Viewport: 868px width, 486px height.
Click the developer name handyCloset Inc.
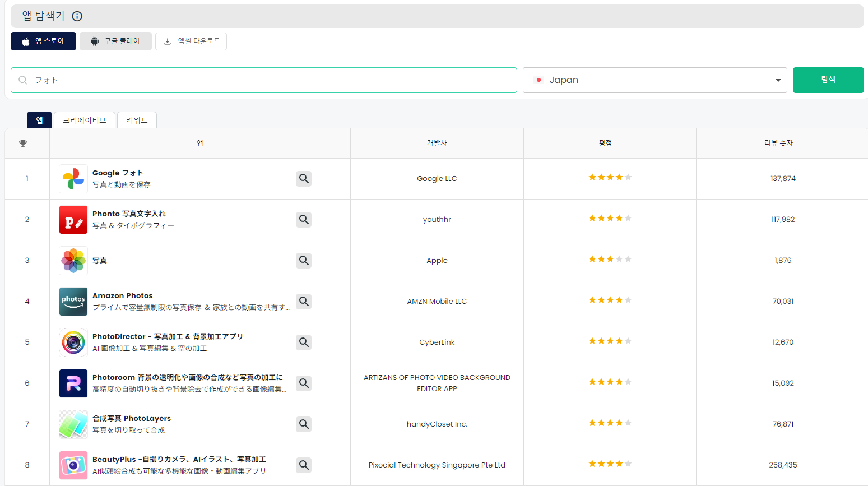[437, 424]
